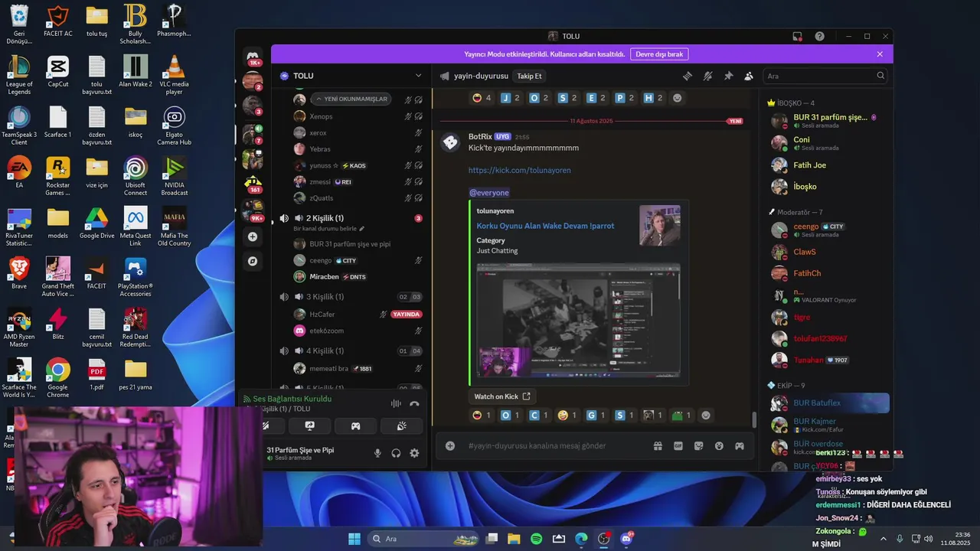The image size is (980, 551).
Task: Open the 2 Kişilik (1) voice channel
Action: pos(325,218)
